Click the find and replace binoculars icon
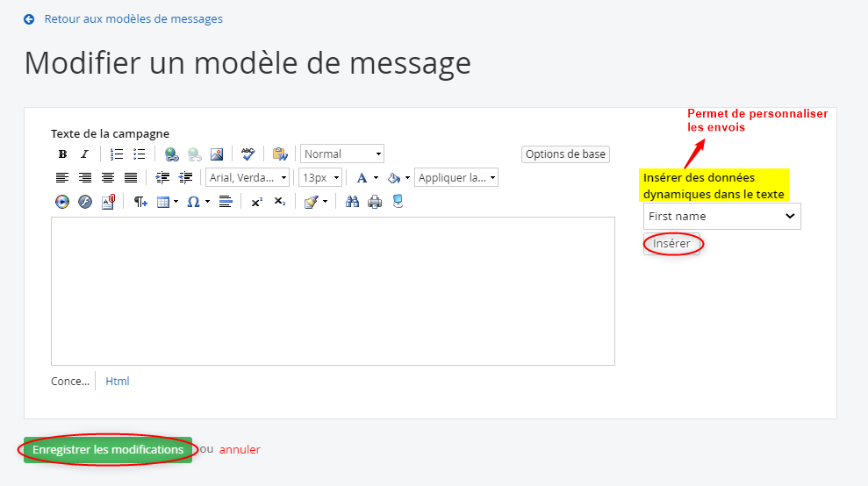Screen dimensions: 868x486 click(x=353, y=202)
